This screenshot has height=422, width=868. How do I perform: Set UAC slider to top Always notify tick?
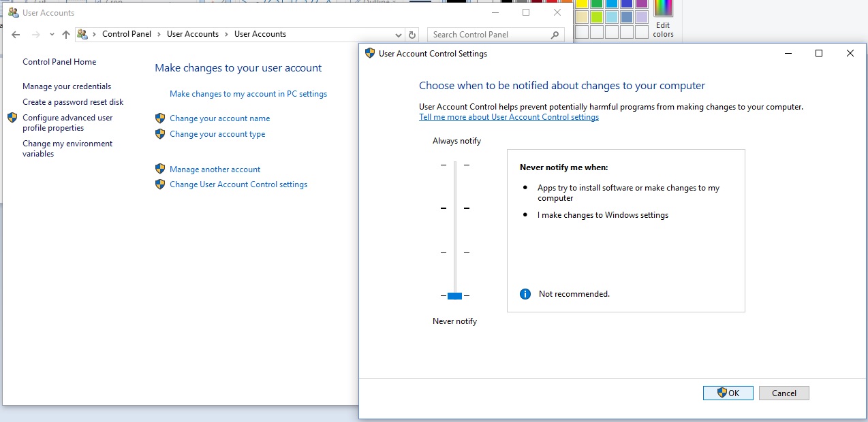point(454,165)
